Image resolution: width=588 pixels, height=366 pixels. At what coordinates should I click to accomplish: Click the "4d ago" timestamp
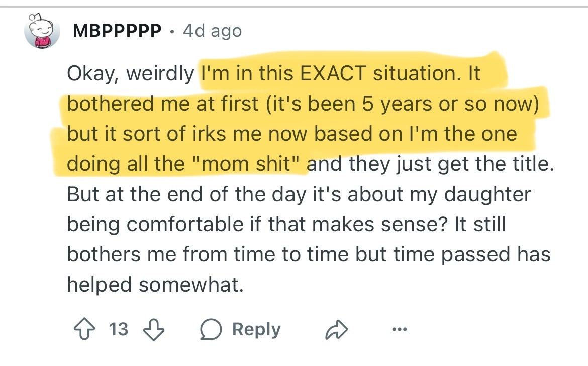click(x=212, y=31)
